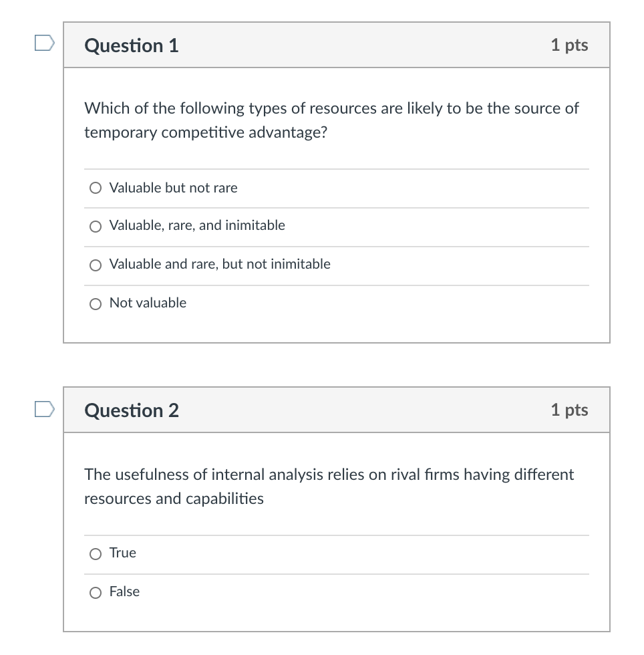Pick the "Valuable and rare, but not inimitable" radio button
Image resolution: width=644 pixels, height=655 pixels.
(x=96, y=265)
